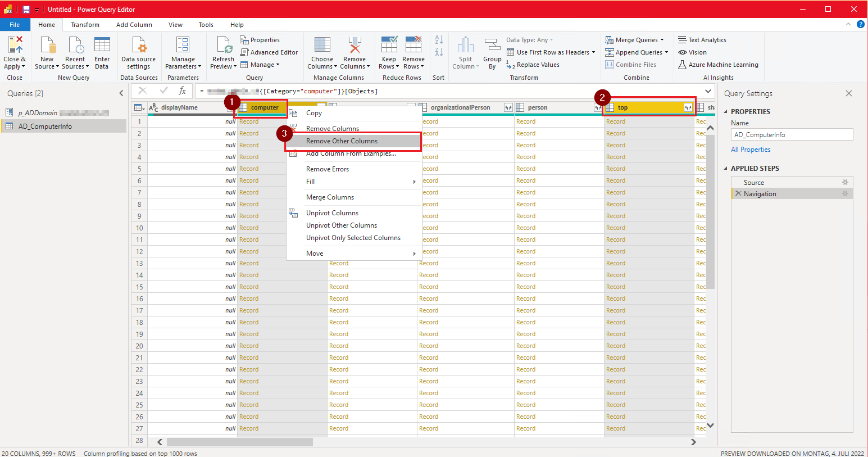Click the Manage Parameters icon
The height and width of the screenshot is (457, 868).
tap(183, 44)
